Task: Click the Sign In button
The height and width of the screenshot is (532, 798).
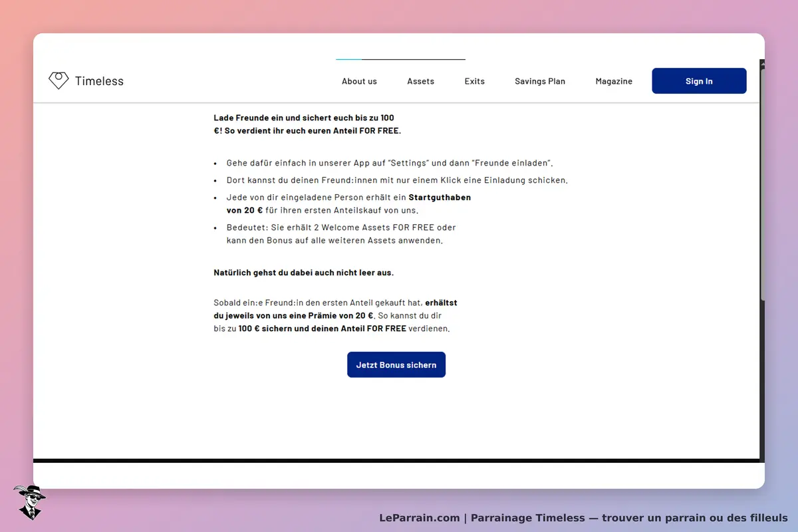Action: coord(699,81)
